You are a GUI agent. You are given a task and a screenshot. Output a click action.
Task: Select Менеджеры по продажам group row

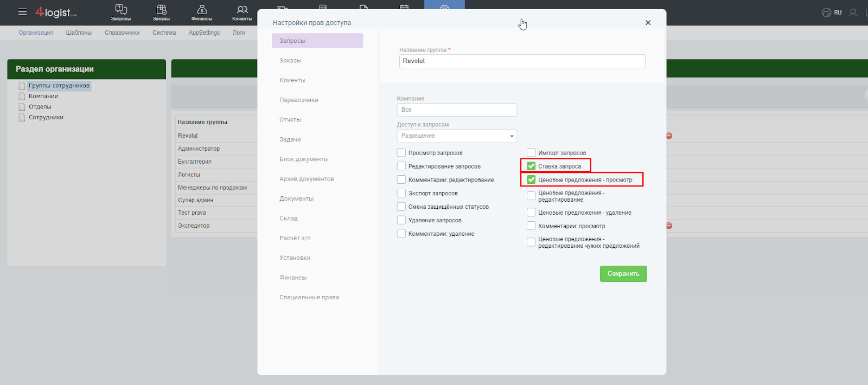212,188
